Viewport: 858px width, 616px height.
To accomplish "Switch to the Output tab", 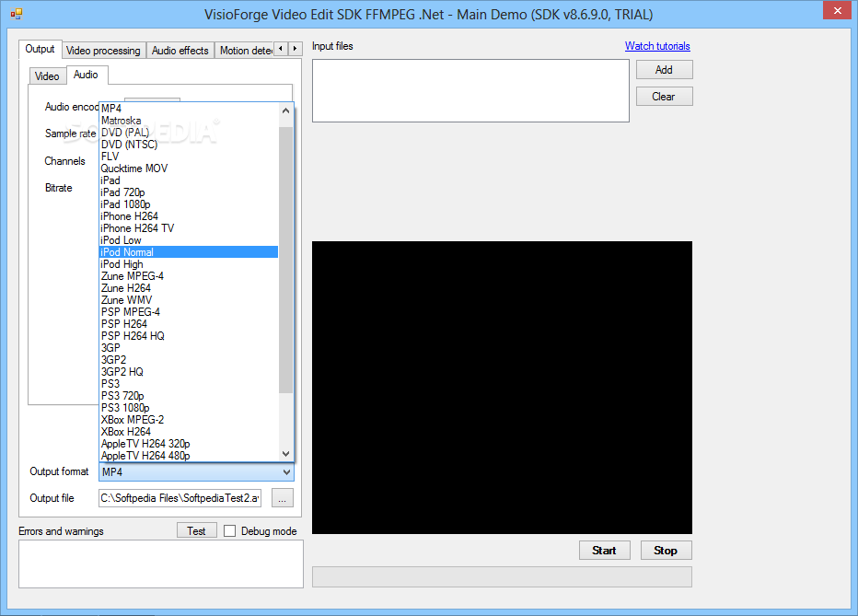I will coord(40,49).
